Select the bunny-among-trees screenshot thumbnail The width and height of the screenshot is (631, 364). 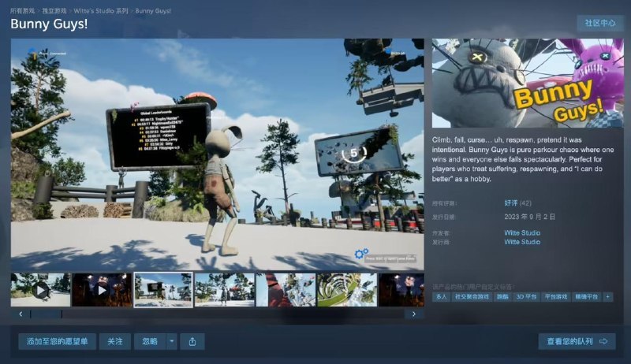tap(225, 290)
